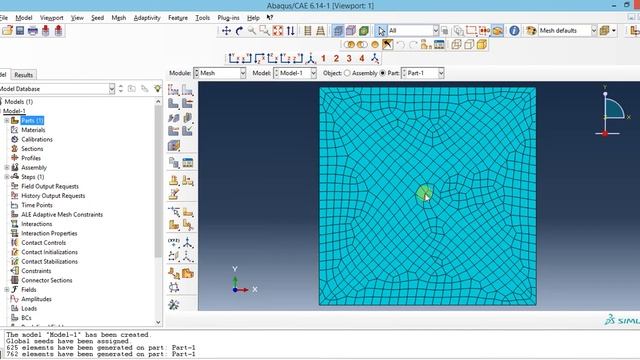Open the color code dialog icon
The width and height of the screenshot is (640, 360).
point(531,31)
